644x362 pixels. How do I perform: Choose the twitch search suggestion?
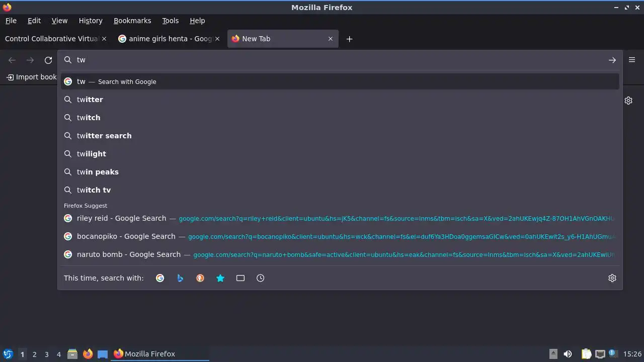click(x=340, y=118)
